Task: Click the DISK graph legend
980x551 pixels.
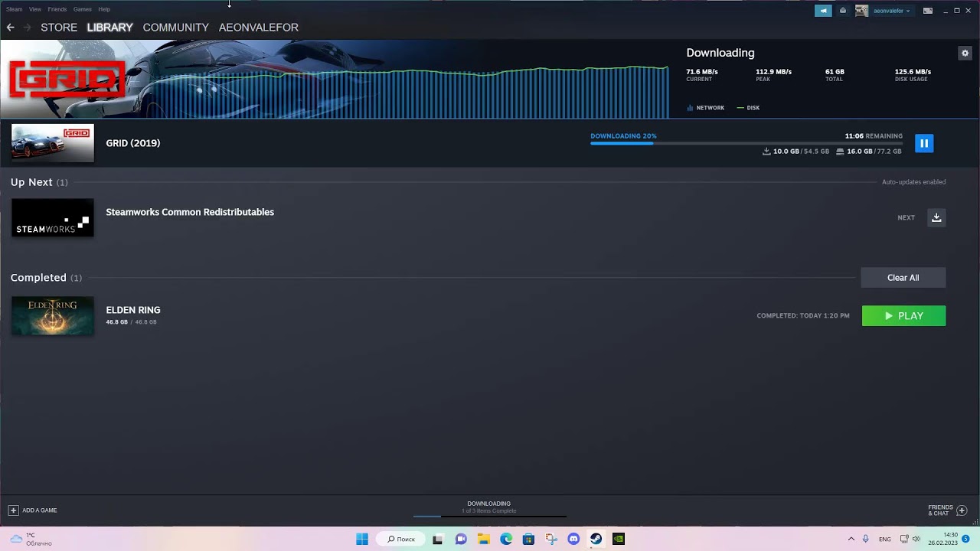Action: tap(748, 108)
